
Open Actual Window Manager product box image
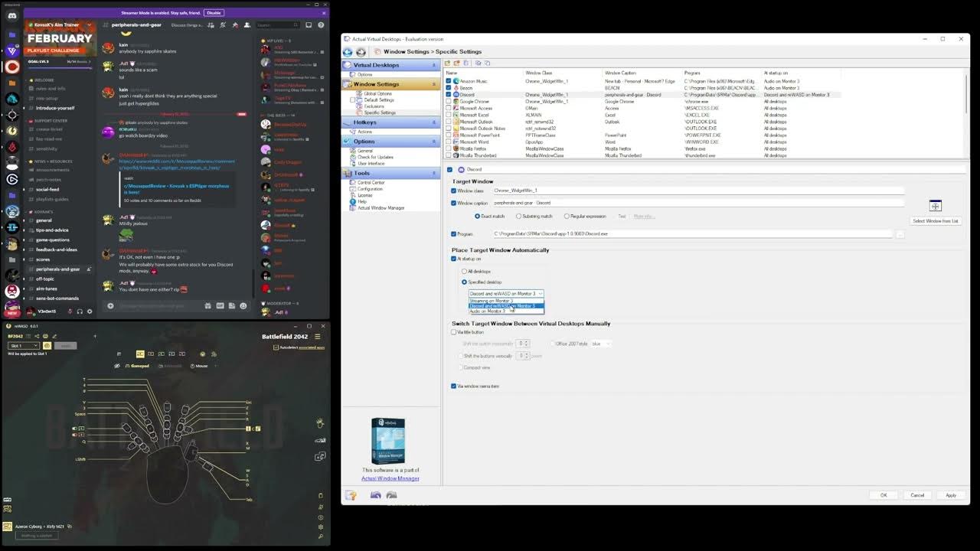[388, 441]
